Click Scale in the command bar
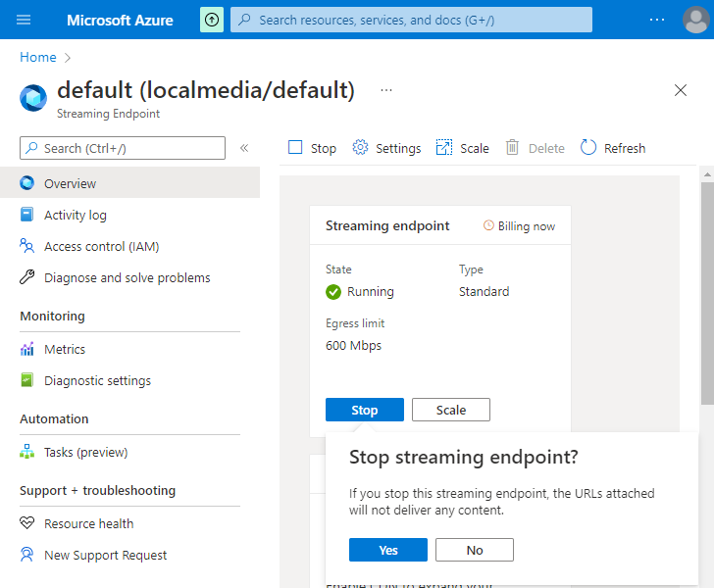Screen dimensions: 714x588 click(463, 148)
